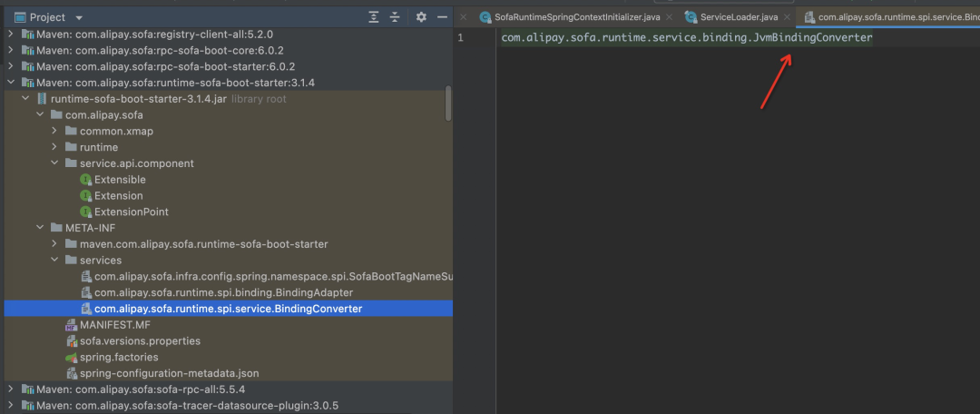
Task: Select the ExtensionPoint interface
Action: pos(132,212)
